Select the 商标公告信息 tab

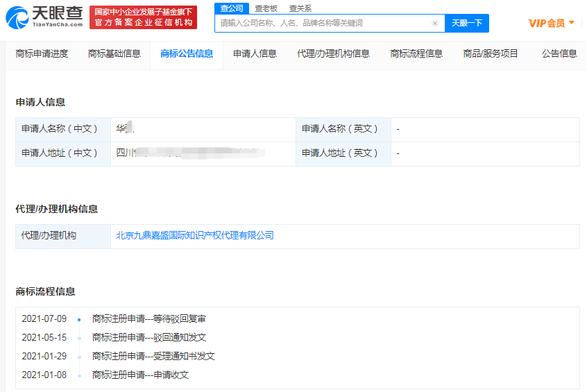click(x=187, y=53)
